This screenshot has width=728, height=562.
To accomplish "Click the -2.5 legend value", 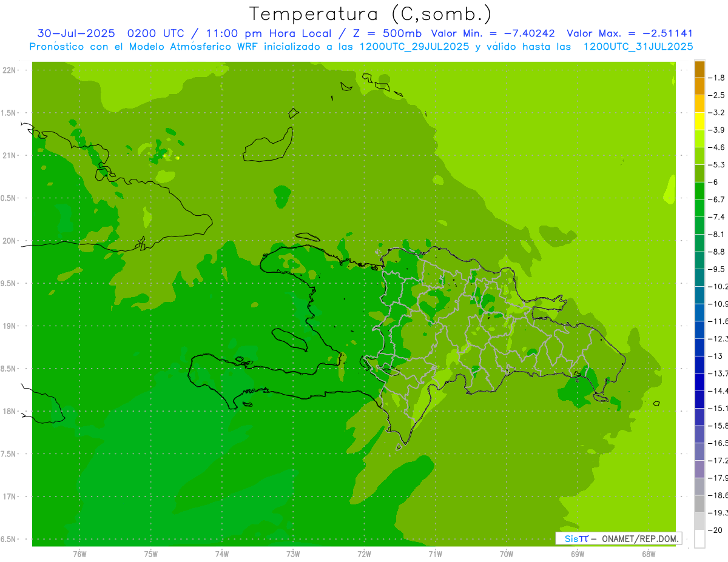I will pos(717,95).
